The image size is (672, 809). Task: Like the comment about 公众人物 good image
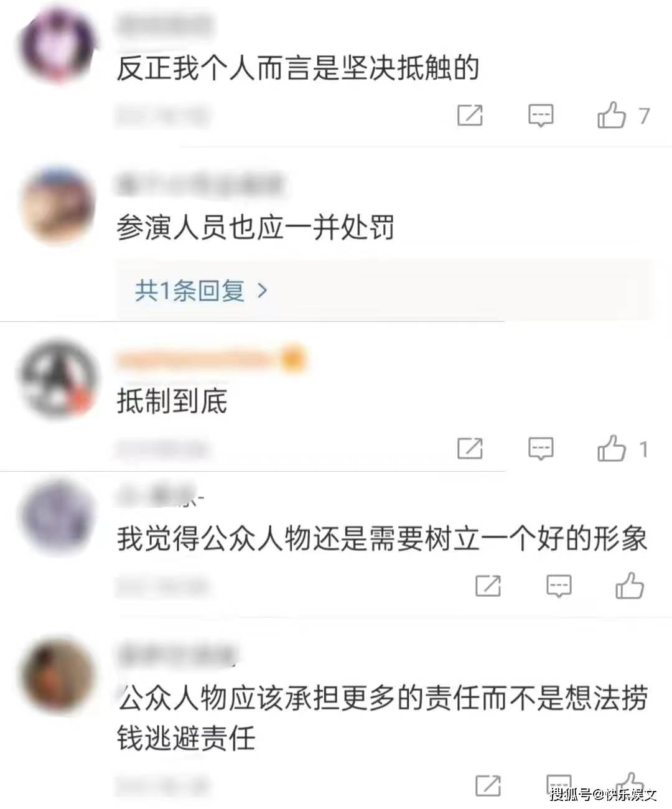630,586
